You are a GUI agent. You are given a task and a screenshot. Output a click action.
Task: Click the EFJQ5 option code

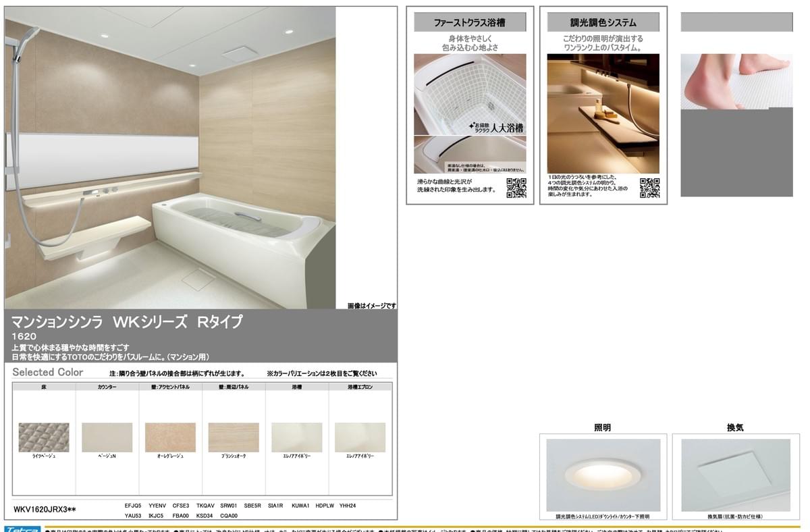(133, 505)
